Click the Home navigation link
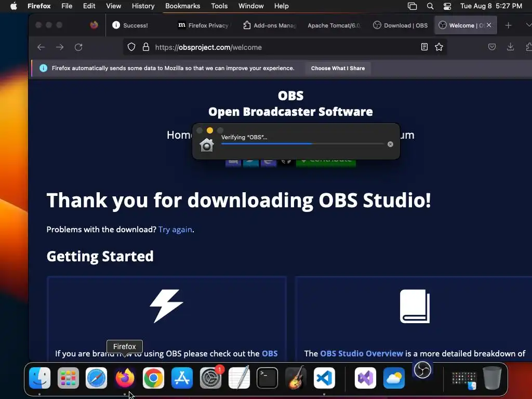This screenshot has width=532, height=399. point(179,135)
